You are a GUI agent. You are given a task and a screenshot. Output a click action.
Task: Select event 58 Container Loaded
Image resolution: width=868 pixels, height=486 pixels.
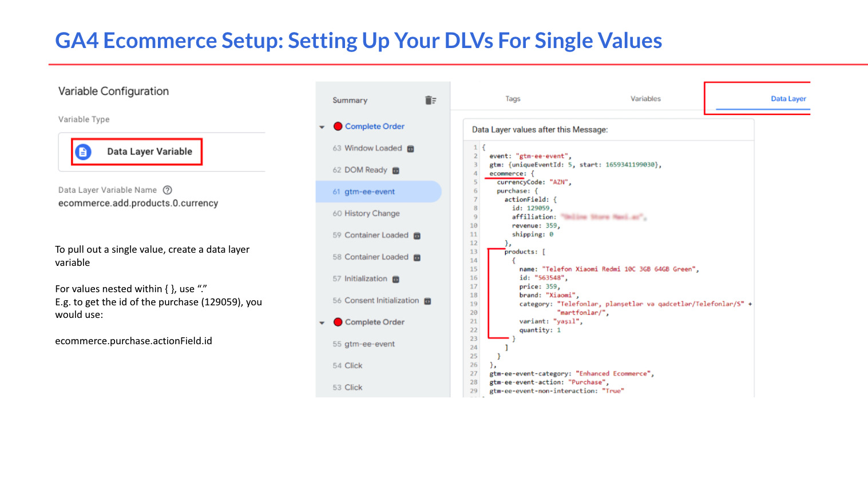[x=370, y=257]
